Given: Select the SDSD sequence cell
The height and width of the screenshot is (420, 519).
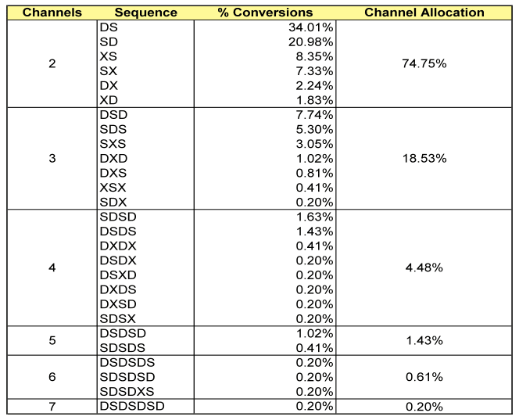Looking at the screenshot, I should point(116,217).
